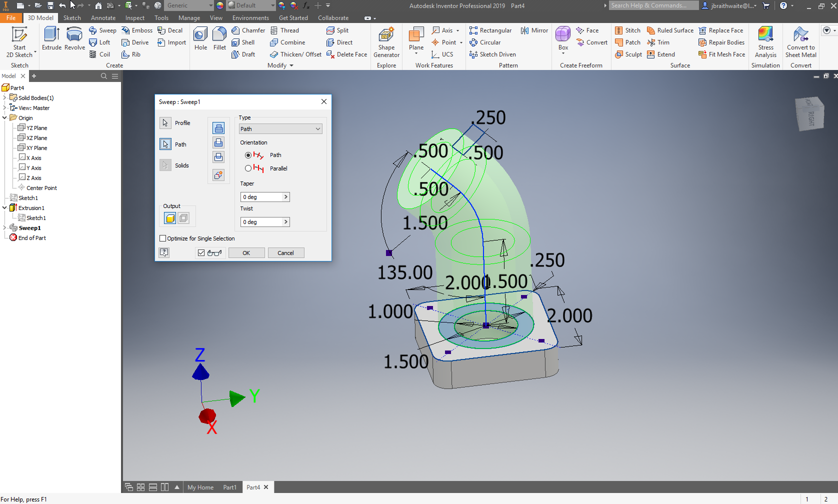
Task: Toggle the sweep preview checkbox
Action: [x=201, y=253]
